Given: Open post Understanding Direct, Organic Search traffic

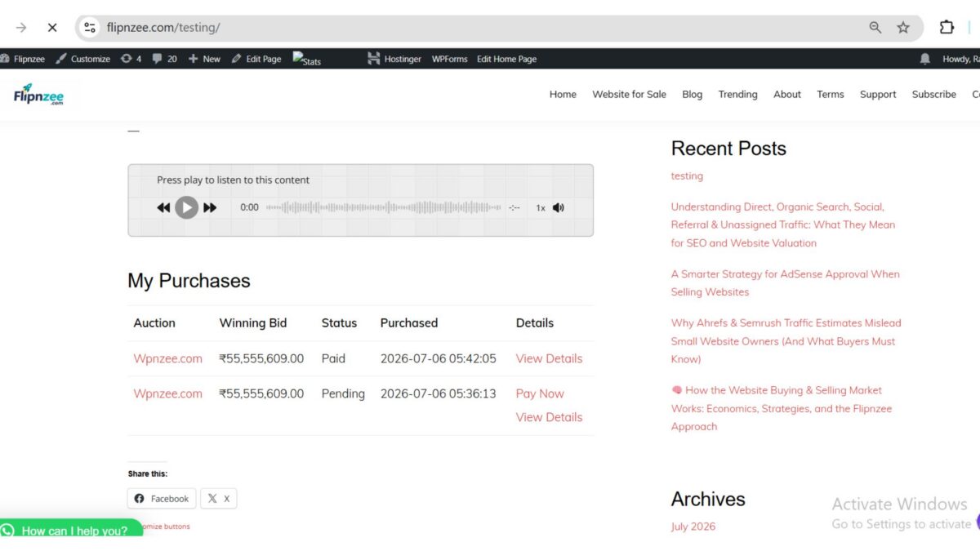Looking at the screenshot, I should point(782,224).
